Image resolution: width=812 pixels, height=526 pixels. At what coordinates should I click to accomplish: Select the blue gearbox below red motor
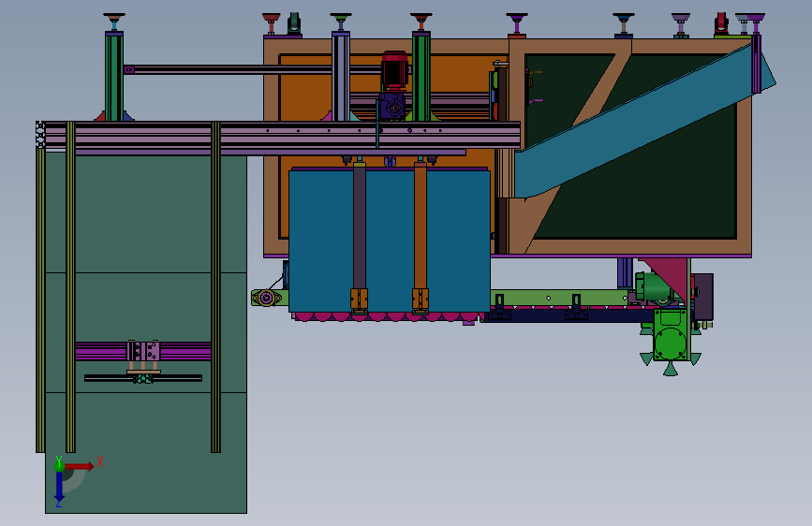click(392, 106)
